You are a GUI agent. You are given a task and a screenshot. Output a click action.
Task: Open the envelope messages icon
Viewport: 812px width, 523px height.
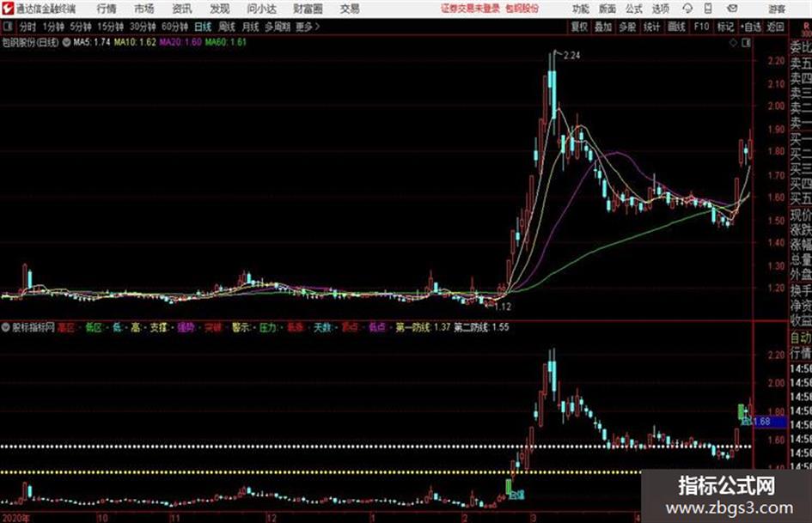732,9
